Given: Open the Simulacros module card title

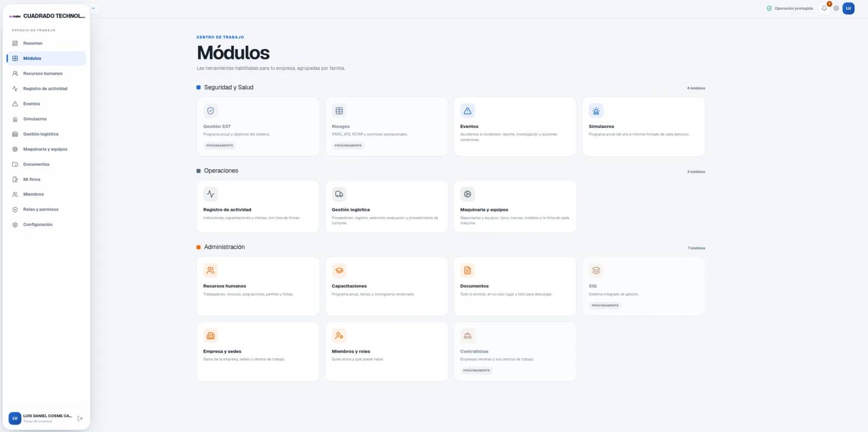Looking at the screenshot, I should [601, 126].
